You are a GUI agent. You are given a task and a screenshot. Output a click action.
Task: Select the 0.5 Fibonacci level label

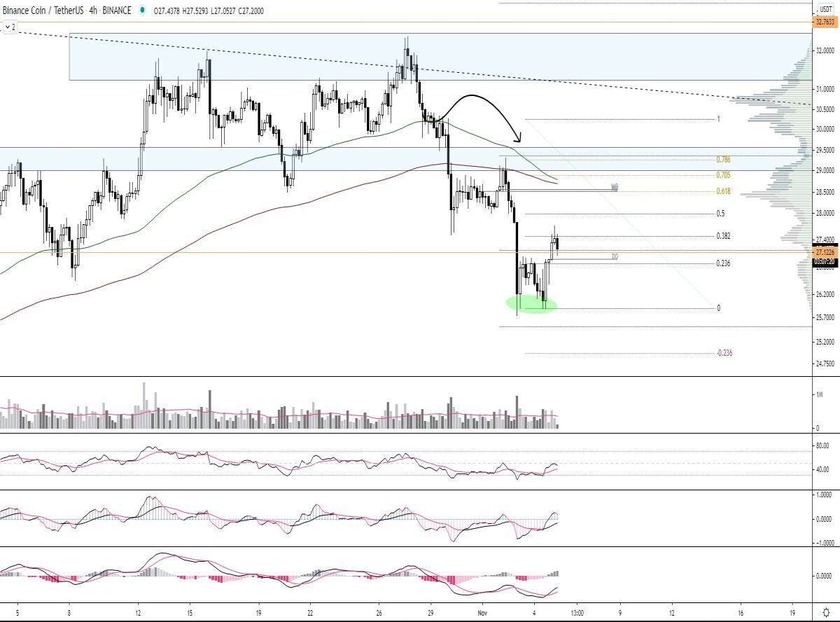[720, 214]
